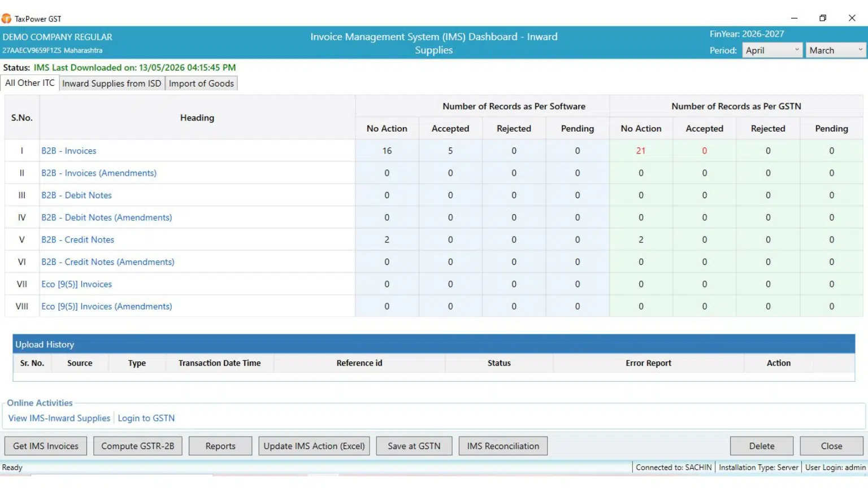The image size is (868, 488).
Task: Select software No Action value for B2B - Credit Notes
Action: coord(387,239)
